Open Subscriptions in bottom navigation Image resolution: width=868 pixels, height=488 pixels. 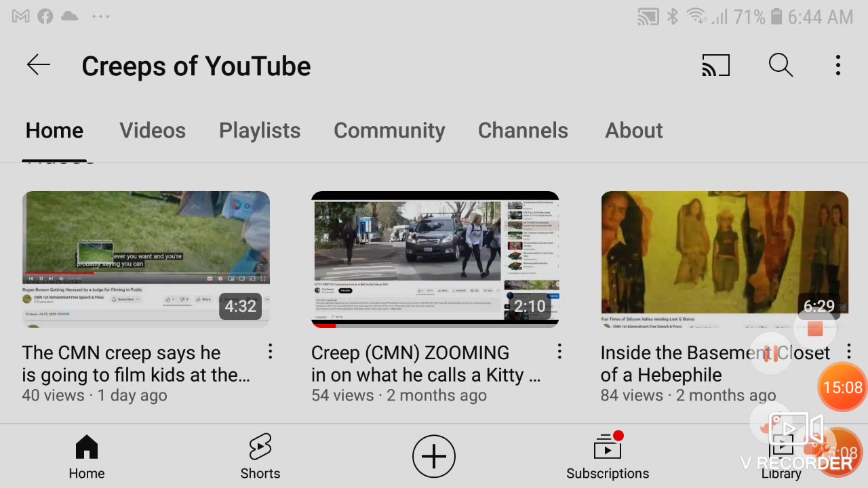608,457
